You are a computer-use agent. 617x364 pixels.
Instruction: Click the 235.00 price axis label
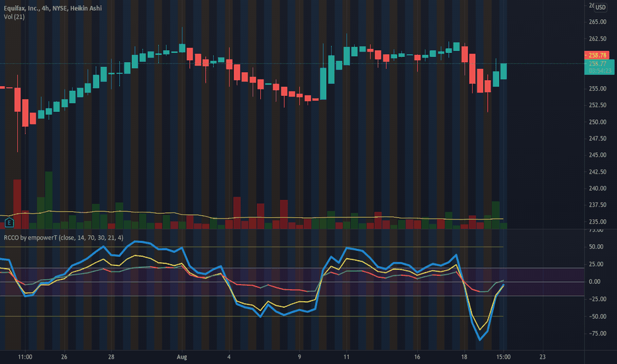point(597,222)
